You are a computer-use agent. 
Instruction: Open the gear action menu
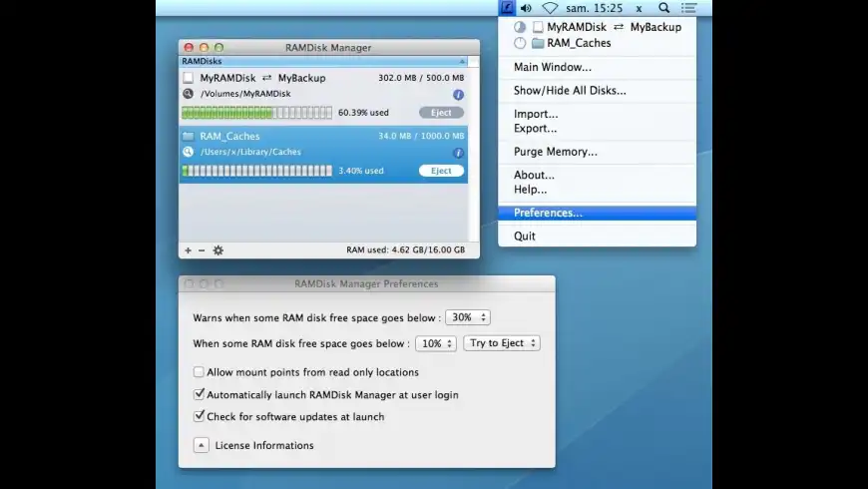(218, 250)
